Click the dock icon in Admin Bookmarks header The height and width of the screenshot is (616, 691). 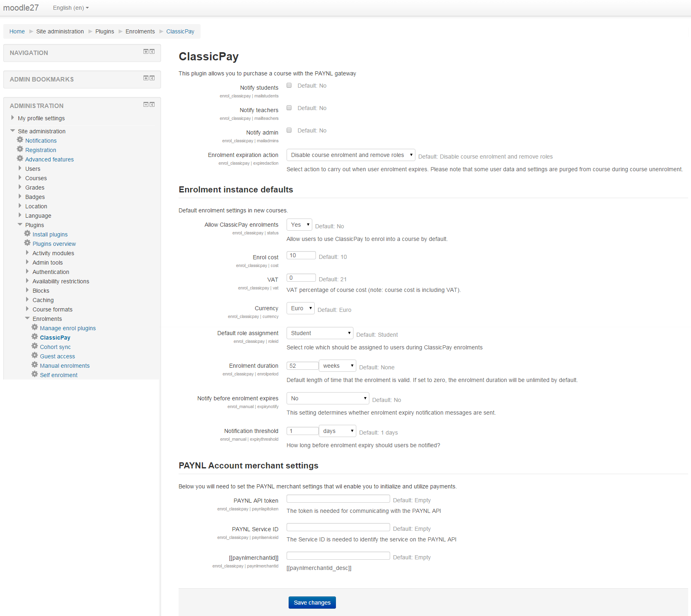click(x=152, y=78)
